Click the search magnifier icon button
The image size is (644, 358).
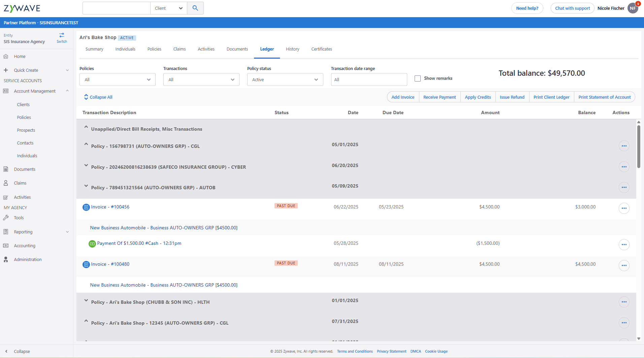click(195, 8)
